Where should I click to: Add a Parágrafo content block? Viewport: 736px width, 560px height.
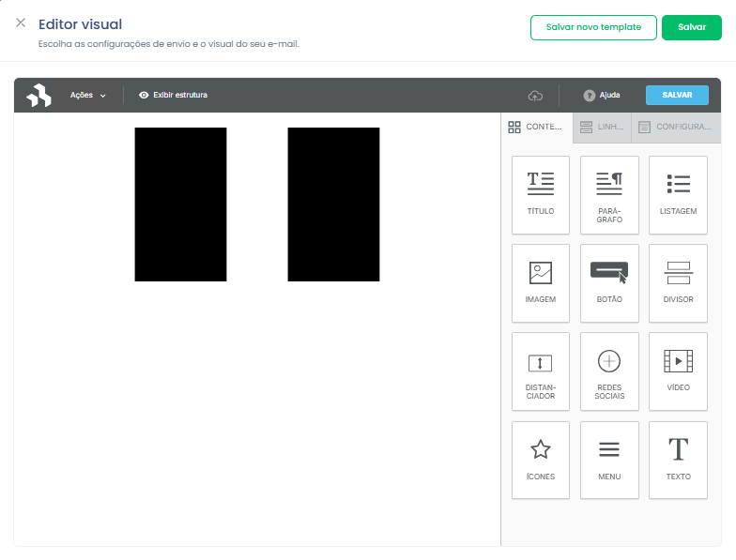(609, 195)
